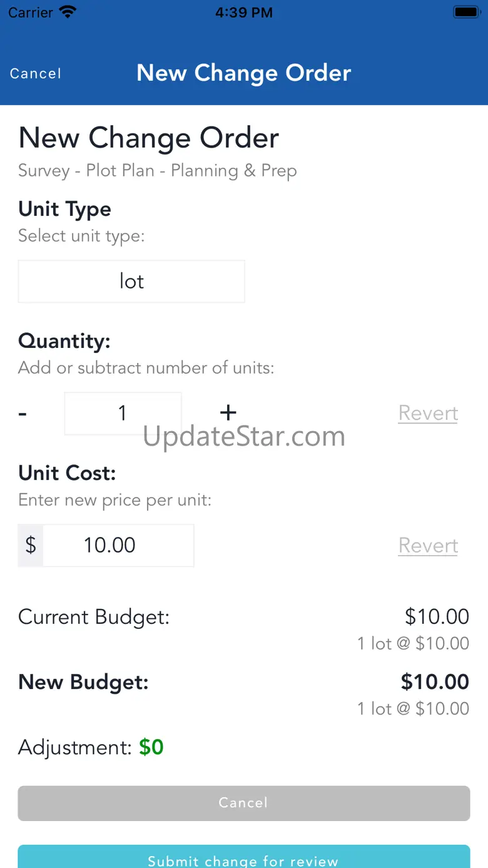Click the Current Budget $10.00 amount
The image size is (488, 868).
pos(437,616)
